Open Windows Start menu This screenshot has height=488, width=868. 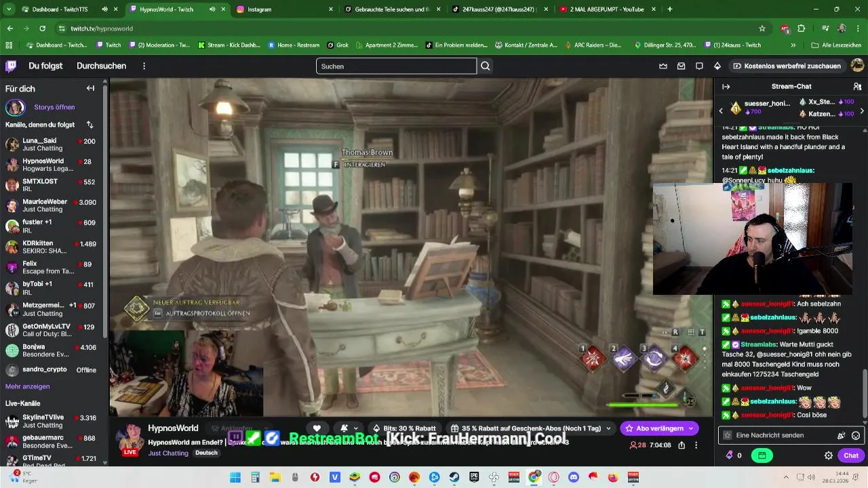(x=235, y=477)
